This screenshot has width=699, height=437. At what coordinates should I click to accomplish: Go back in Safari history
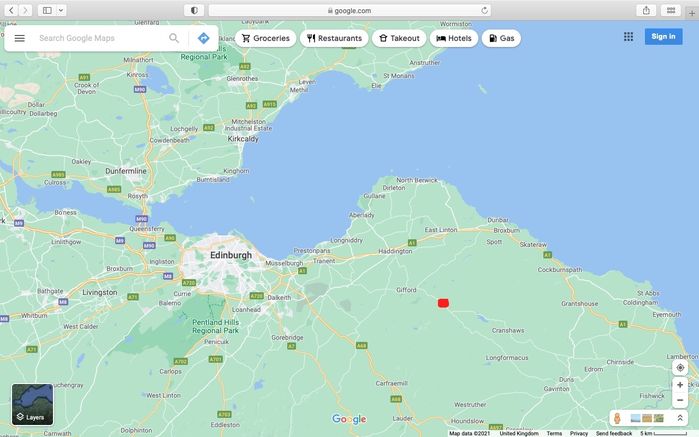(11, 10)
